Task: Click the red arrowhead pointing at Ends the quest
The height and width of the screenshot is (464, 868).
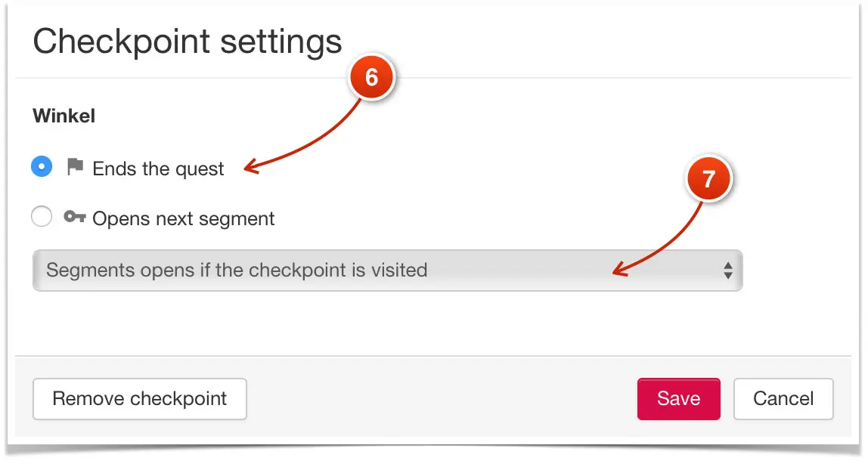Action: click(x=251, y=166)
